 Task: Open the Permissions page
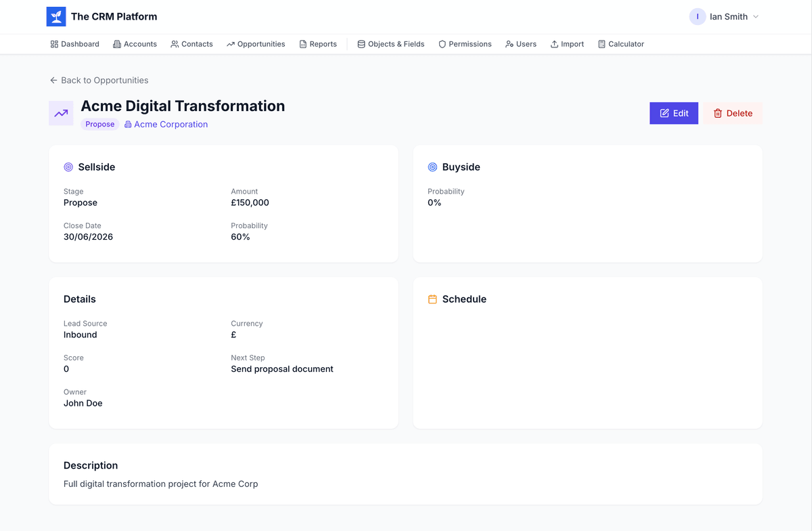point(465,44)
